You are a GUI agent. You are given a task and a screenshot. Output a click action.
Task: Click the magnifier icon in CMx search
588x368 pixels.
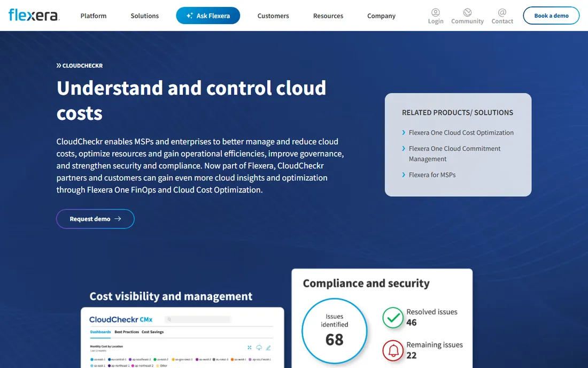[169, 319]
